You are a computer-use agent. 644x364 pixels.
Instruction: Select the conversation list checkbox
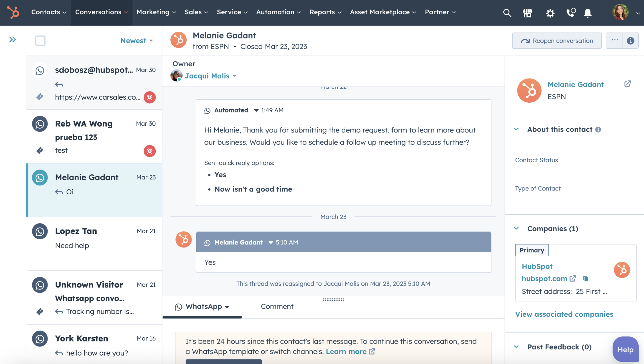(40, 41)
